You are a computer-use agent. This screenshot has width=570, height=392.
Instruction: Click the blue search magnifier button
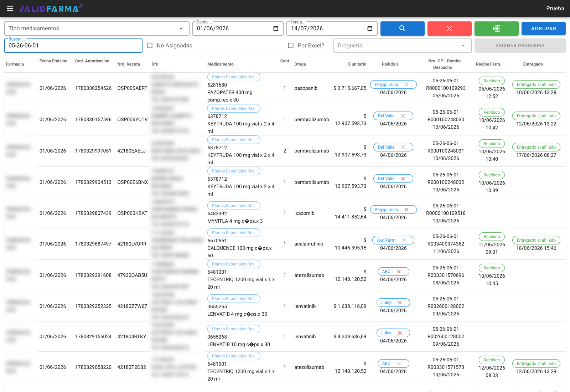coord(403,29)
